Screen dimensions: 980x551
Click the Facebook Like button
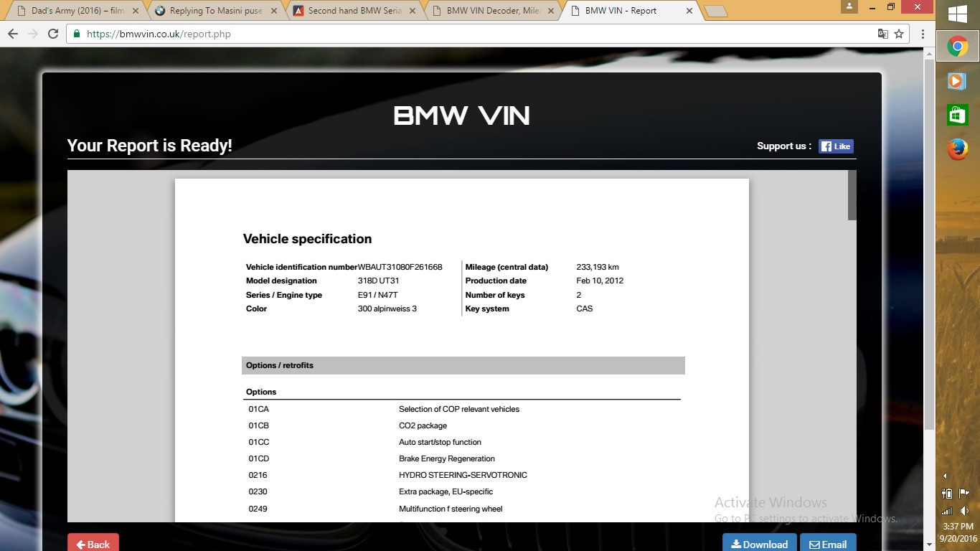tap(836, 146)
